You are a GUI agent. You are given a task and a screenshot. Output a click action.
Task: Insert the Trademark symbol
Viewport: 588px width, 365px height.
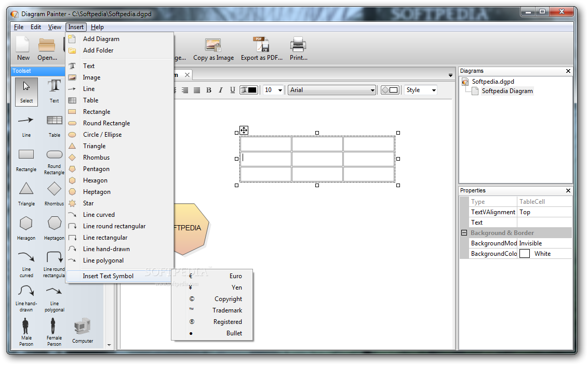(x=212, y=310)
